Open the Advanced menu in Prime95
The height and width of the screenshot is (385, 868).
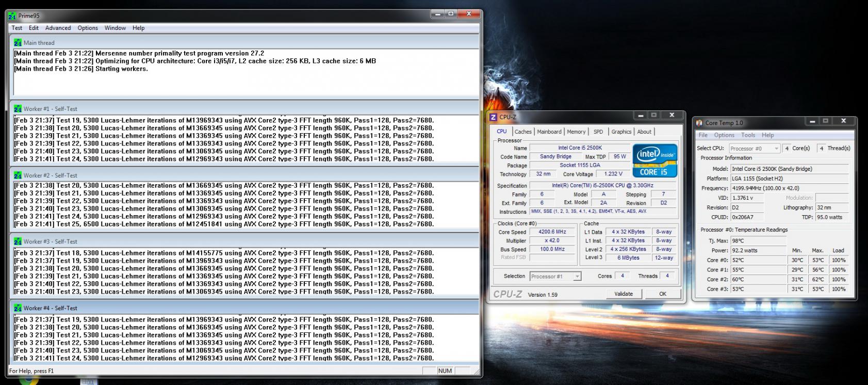point(58,28)
